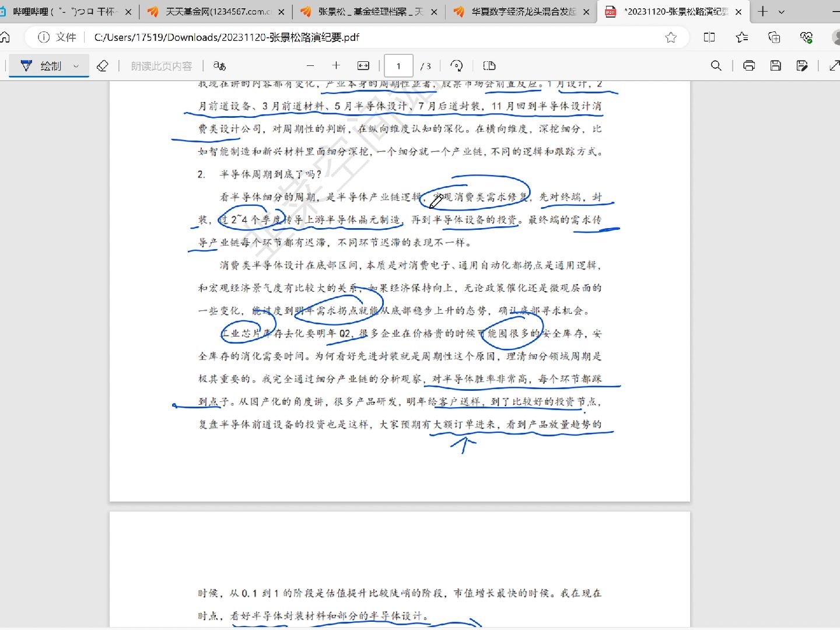Select the Draw (绘制) pen tool
This screenshot has height=630, width=840.
pos(41,66)
